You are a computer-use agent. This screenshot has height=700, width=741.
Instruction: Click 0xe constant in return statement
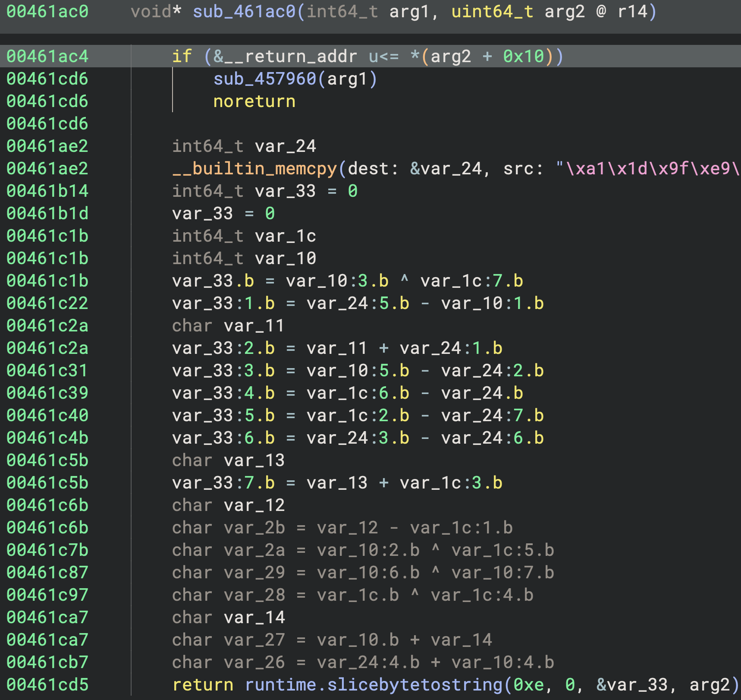coord(529,685)
